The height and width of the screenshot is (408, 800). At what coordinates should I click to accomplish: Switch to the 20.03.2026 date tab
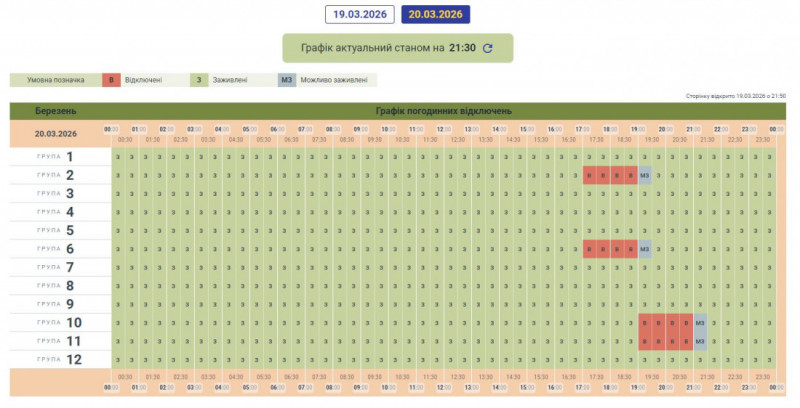(435, 14)
